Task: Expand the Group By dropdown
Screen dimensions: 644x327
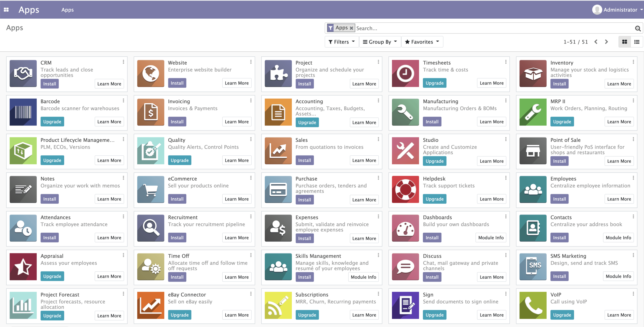Action: [x=380, y=42]
